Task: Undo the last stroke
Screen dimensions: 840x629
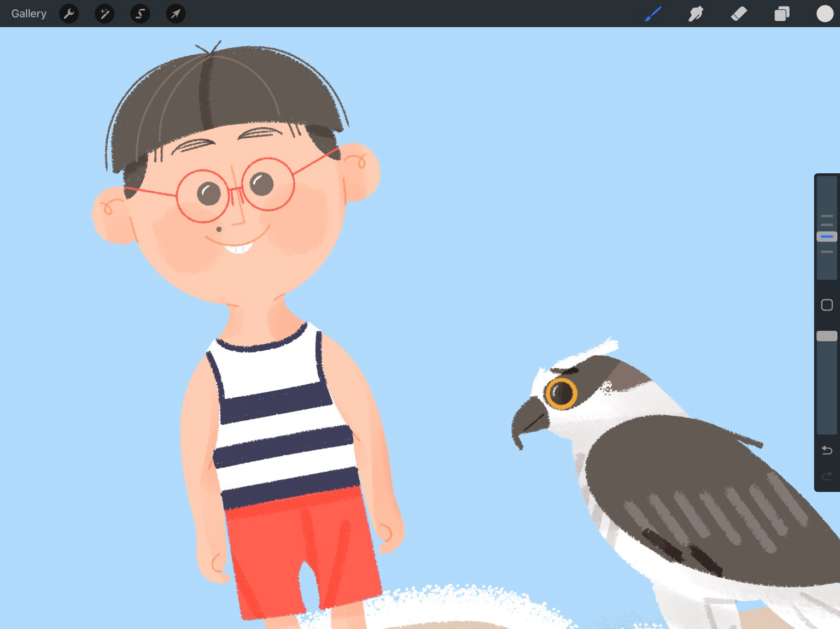Action: (x=827, y=450)
